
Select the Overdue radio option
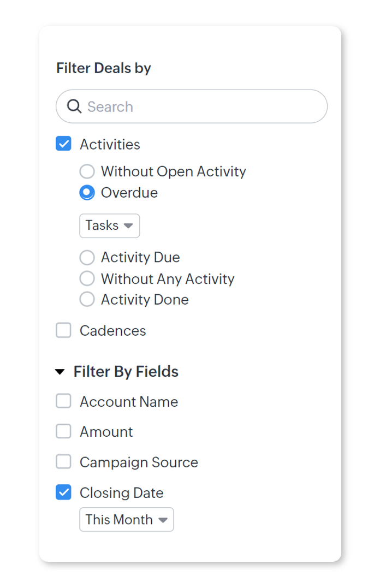point(87,193)
